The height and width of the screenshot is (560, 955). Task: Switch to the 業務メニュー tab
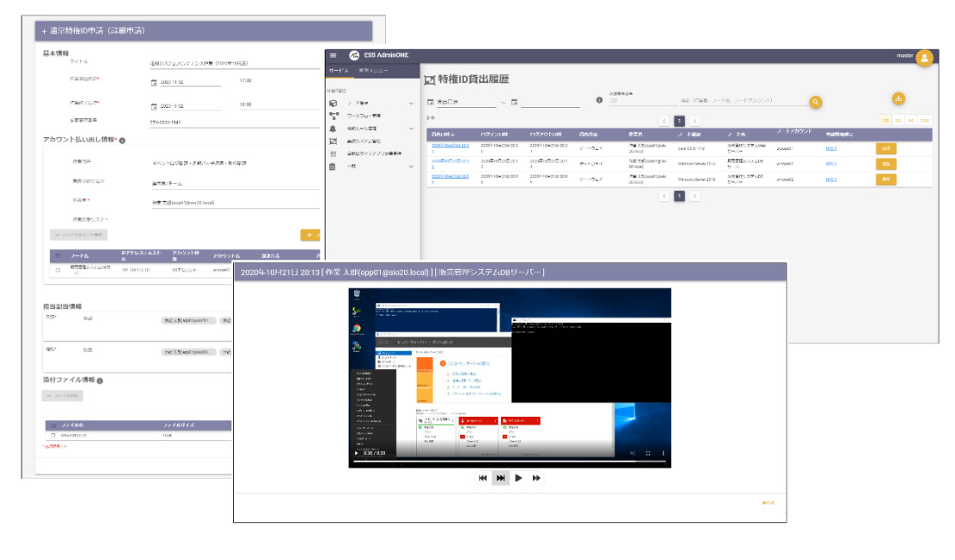pyautogui.click(x=373, y=70)
